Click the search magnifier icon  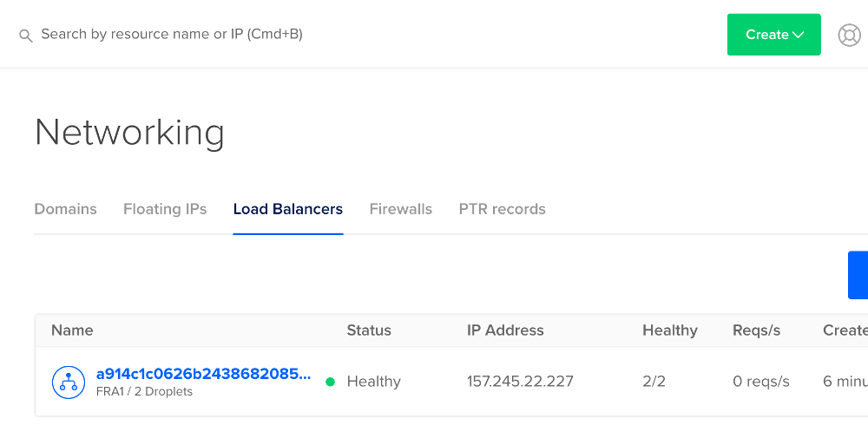tap(25, 36)
